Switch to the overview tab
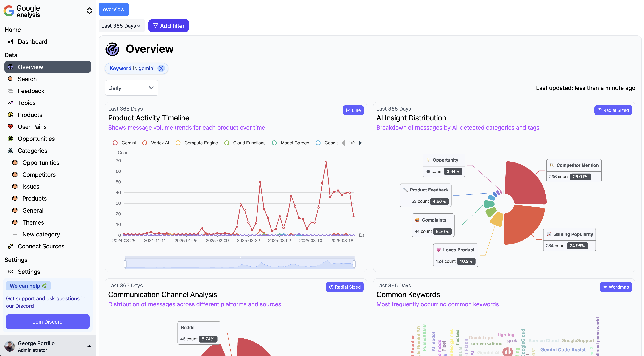 tap(113, 9)
